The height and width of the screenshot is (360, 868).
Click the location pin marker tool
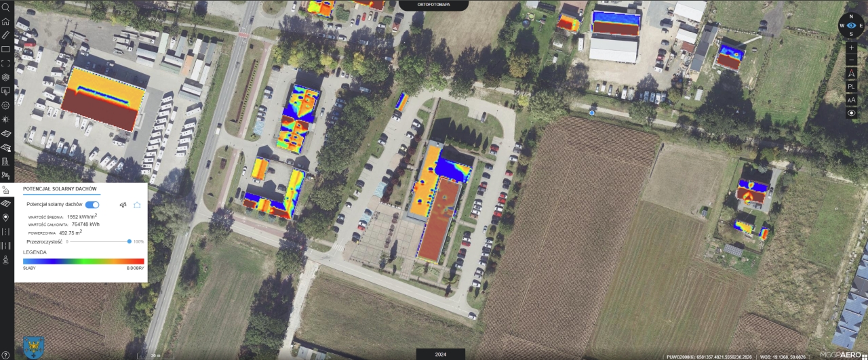click(5, 218)
